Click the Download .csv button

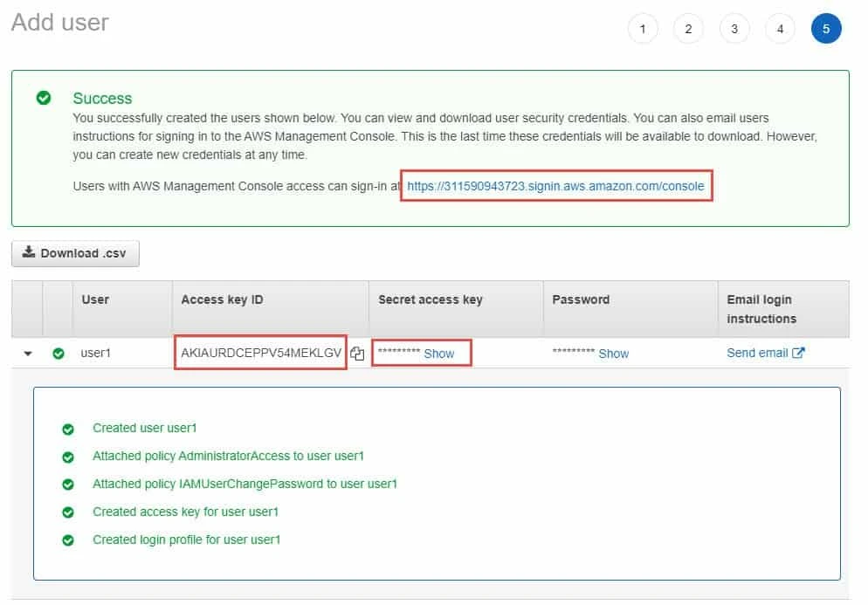(75, 253)
